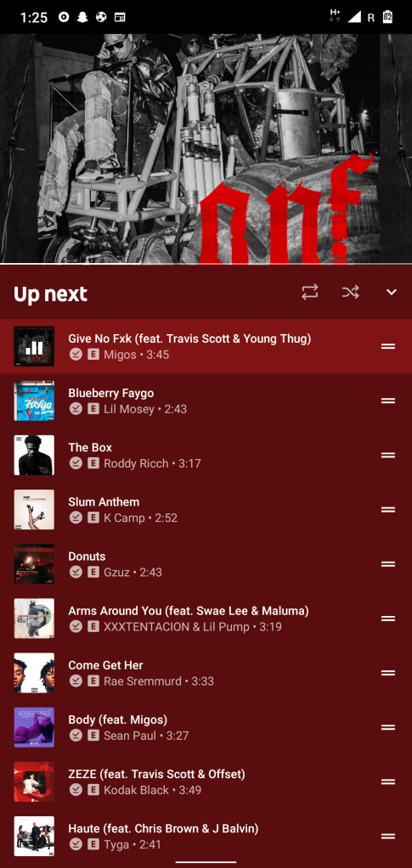Play Slum Anthem by K Camp
The image size is (412, 868).
click(206, 509)
